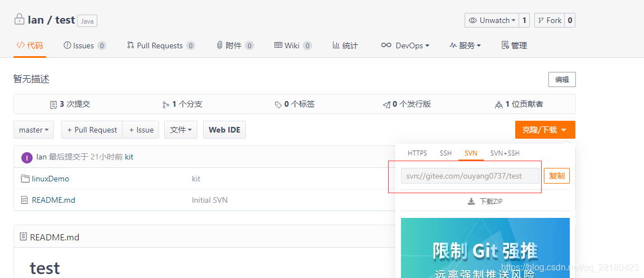Click the test repository name link

65,20
